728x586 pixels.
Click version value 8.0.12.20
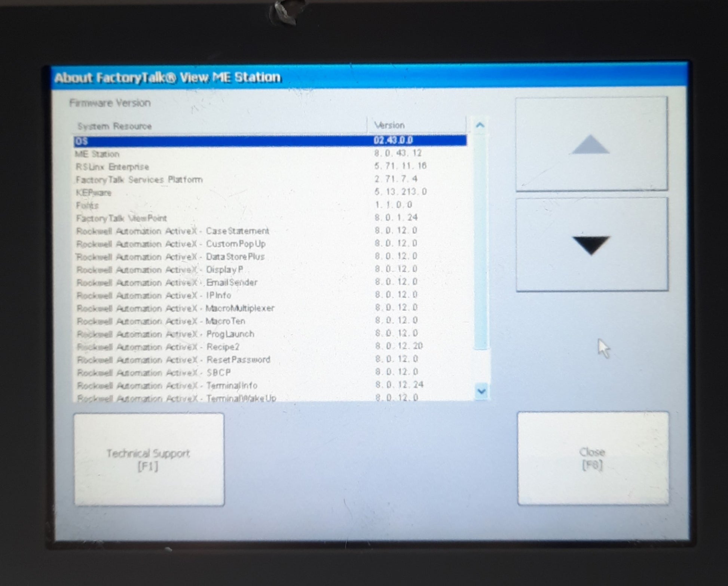point(399,346)
